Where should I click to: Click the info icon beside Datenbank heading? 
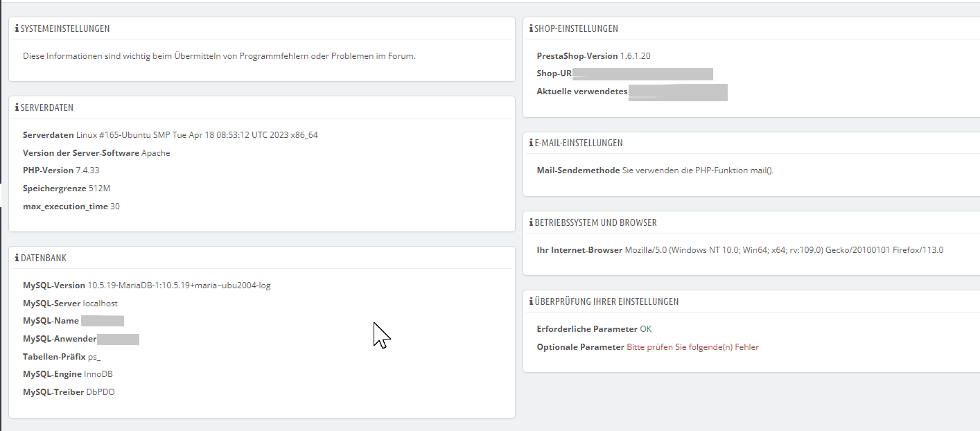(x=17, y=258)
